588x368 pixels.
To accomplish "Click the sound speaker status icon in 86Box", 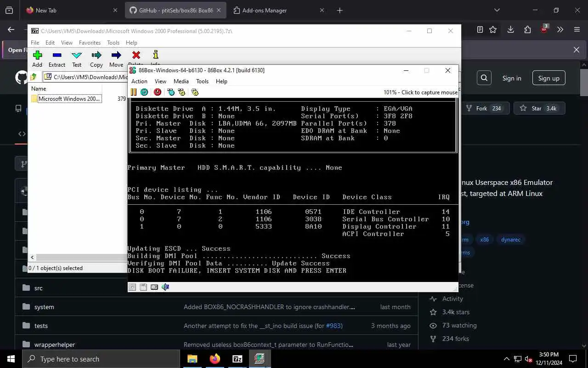I will (165, 287).
